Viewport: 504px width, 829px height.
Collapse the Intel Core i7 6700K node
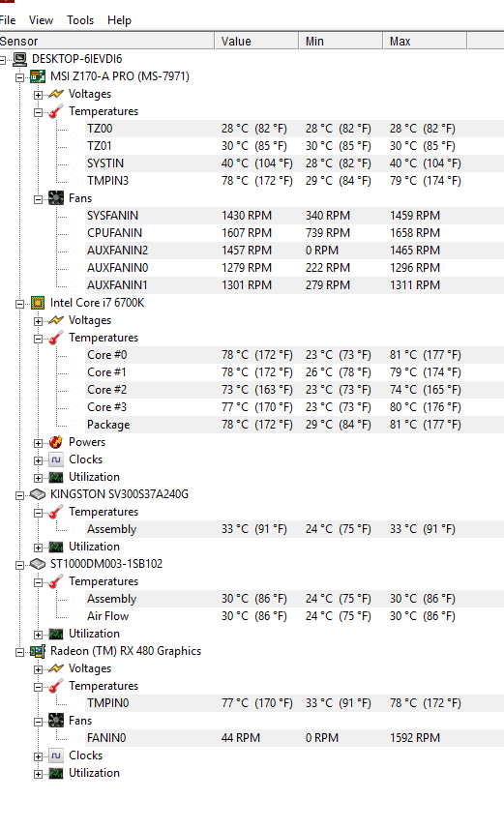tap(19, 304)
